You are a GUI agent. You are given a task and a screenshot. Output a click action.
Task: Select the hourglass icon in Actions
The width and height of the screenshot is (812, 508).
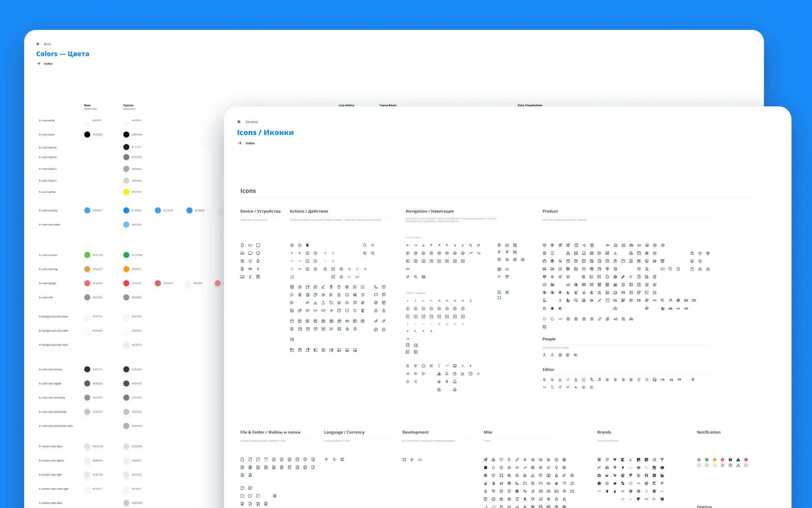tap(363, 311)
